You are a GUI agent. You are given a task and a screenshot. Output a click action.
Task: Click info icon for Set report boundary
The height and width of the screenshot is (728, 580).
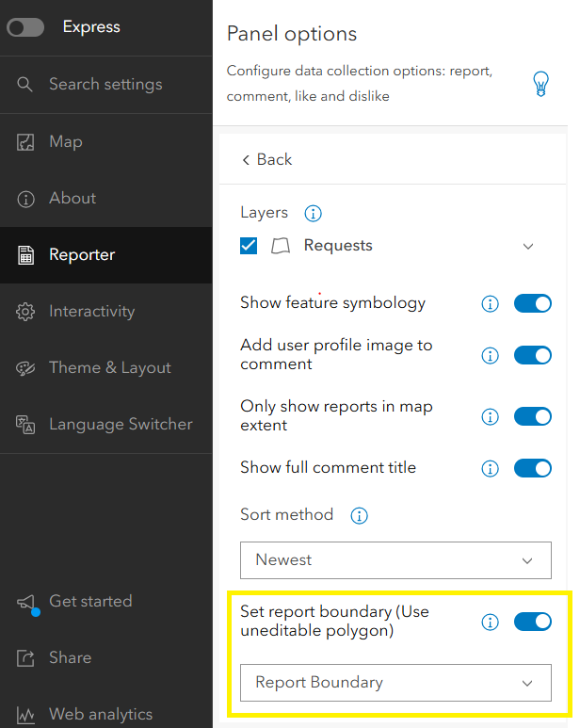[490, 622]
